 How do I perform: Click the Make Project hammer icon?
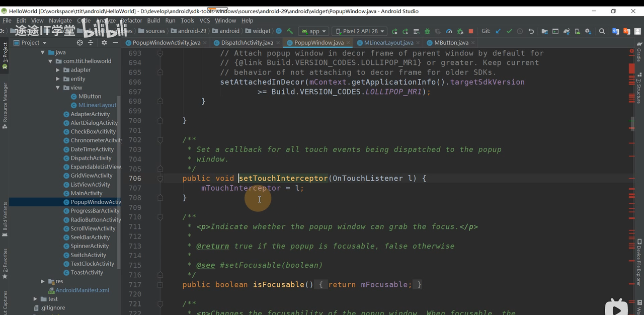290,31
